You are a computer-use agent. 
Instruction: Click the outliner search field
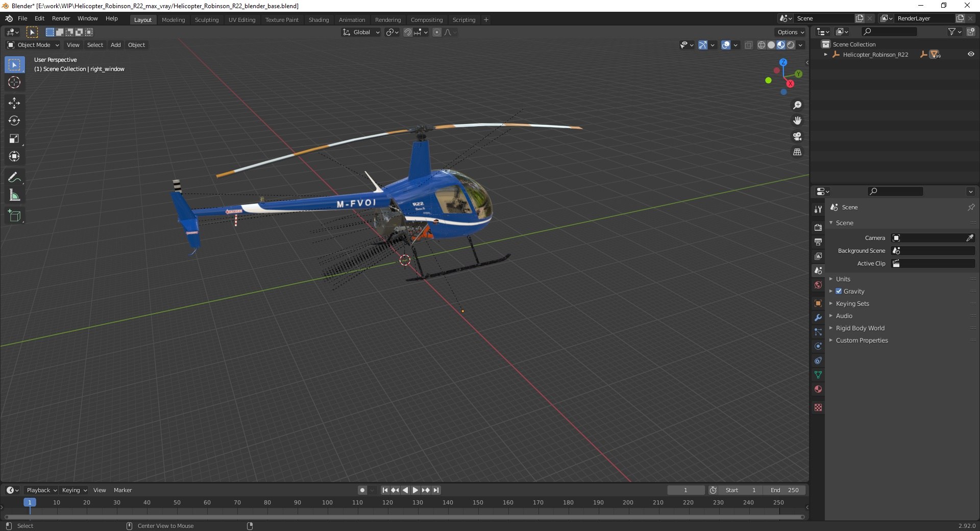(x=888, y=32)
